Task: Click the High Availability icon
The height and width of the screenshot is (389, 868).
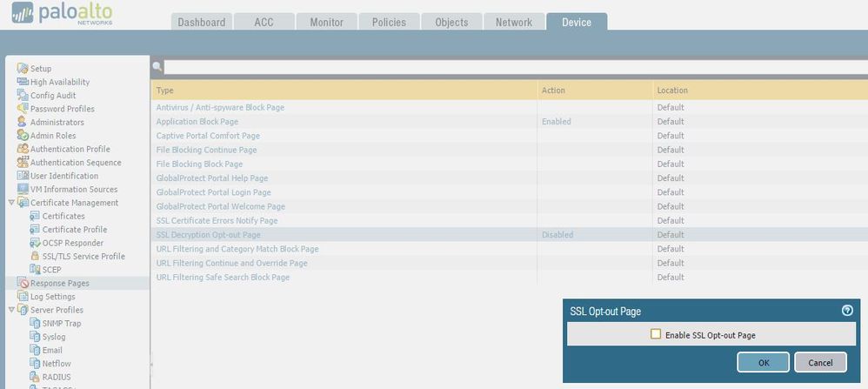Action: coord(22,82)
